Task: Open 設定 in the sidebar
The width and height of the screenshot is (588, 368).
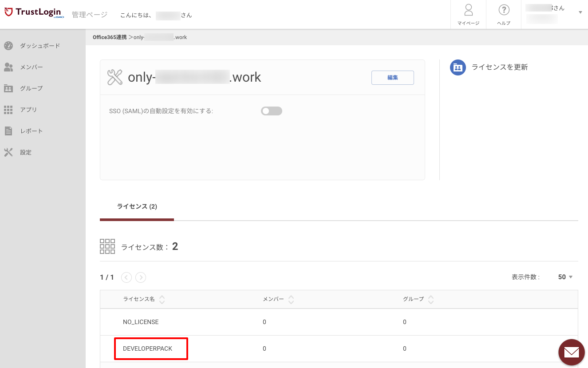Action: click(26, 152)
